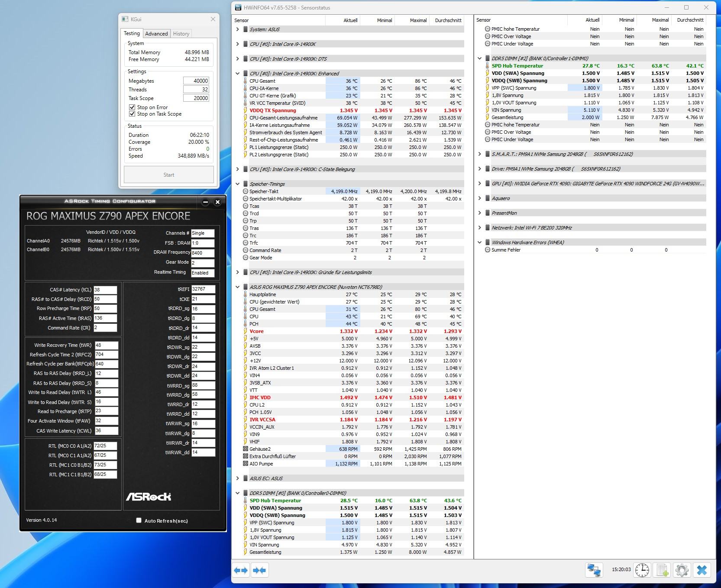Click clock icon next to Speicher-Takt
721x588 pixels.
(245, 191)
